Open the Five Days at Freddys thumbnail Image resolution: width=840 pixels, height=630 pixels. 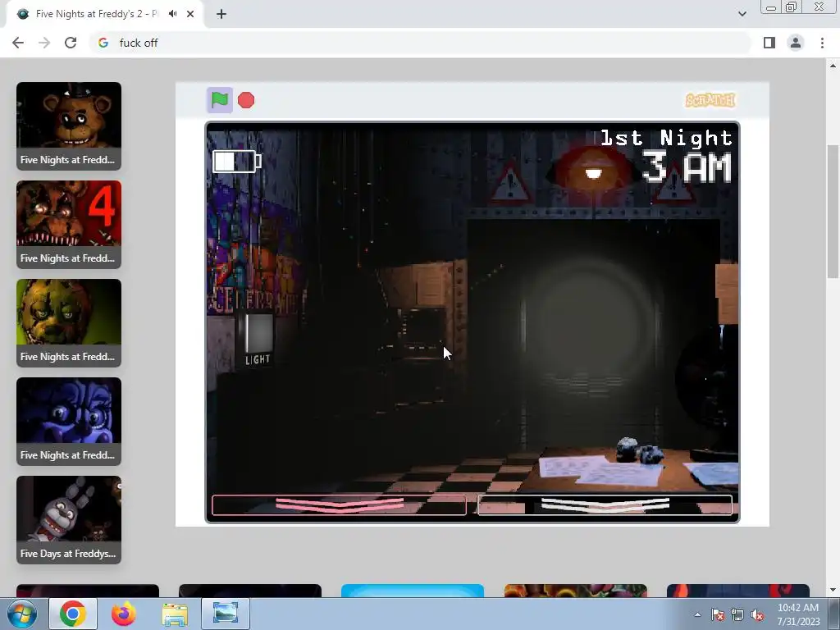coord(69,520)
